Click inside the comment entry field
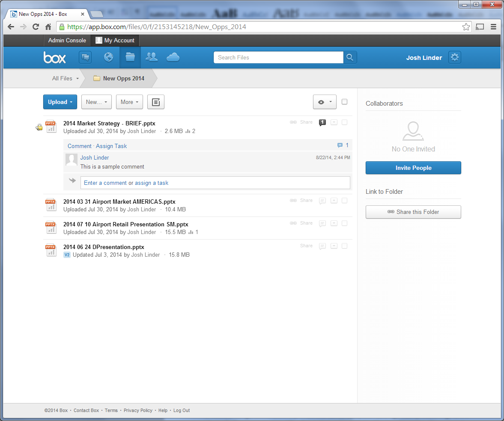This screenshot has width=504, height=421. tap(215, 183)
